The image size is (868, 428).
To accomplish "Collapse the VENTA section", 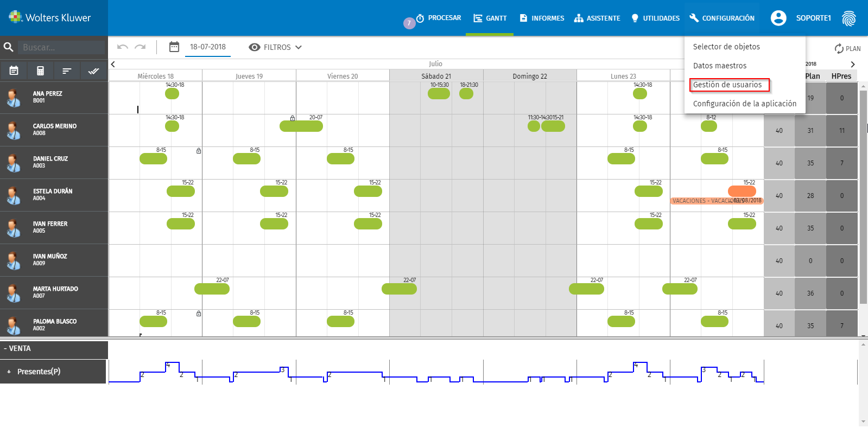I will pos(5,349).
